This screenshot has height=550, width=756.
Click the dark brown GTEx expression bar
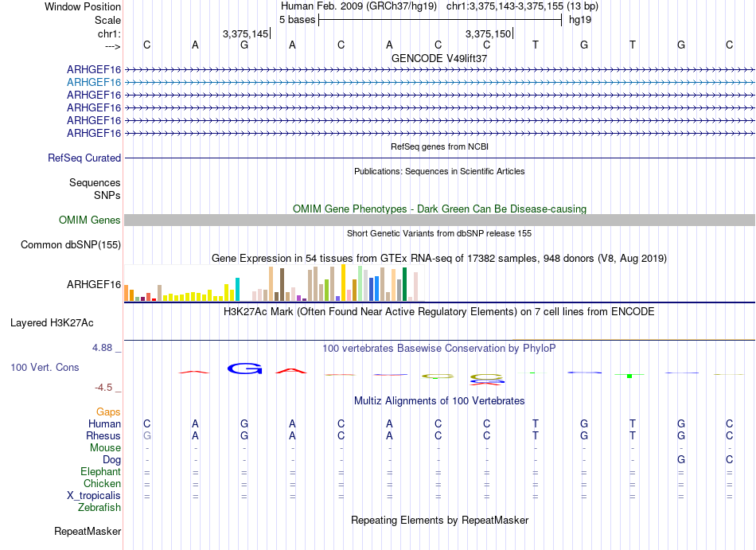point(282,285)
